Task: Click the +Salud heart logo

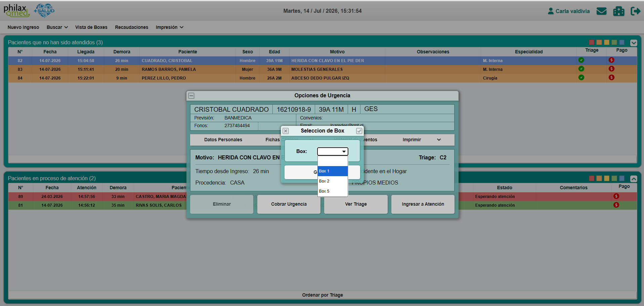Action: tap(44, 11)
